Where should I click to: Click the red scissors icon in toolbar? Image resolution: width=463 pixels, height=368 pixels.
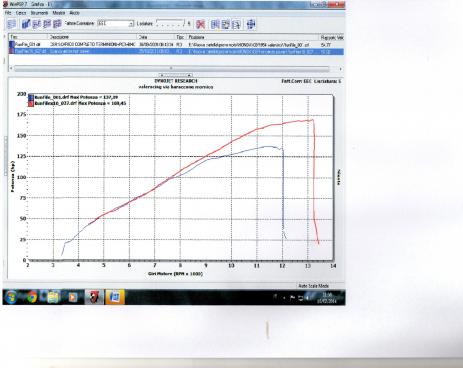coord(200,24)
